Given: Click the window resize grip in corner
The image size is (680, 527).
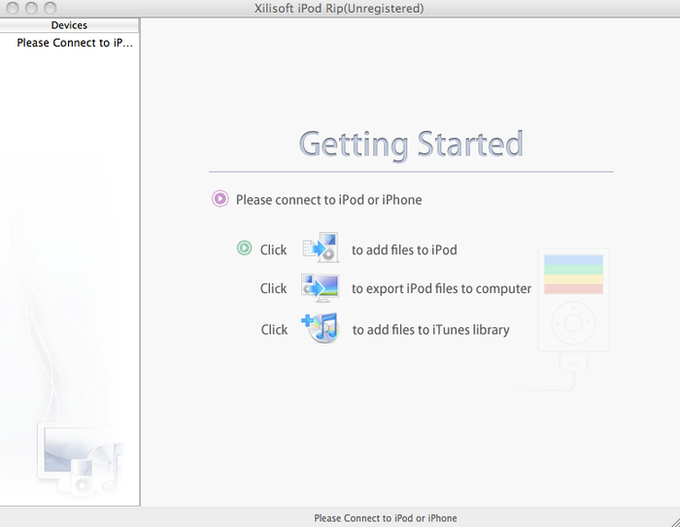Looking at the screenshot, I should click(674, 521).
